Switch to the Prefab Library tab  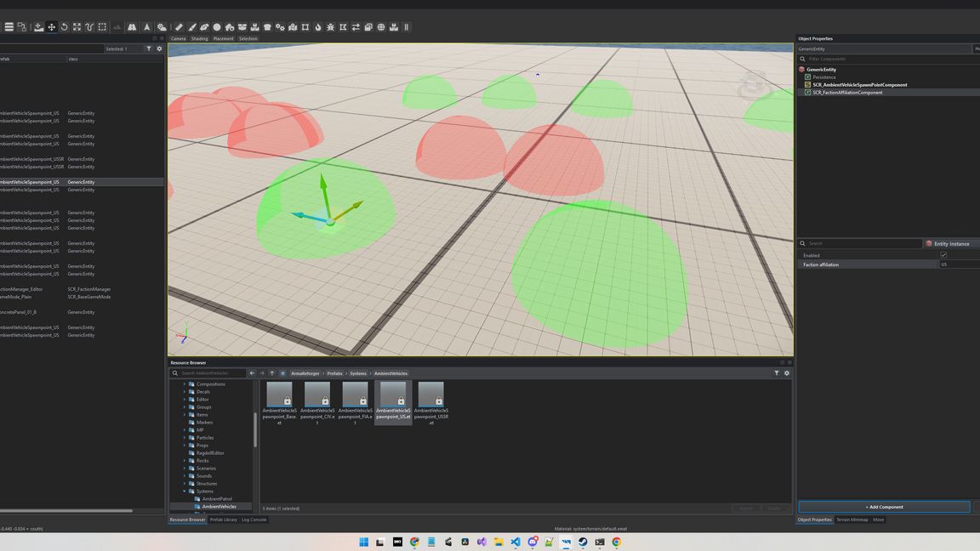point(223,520)
